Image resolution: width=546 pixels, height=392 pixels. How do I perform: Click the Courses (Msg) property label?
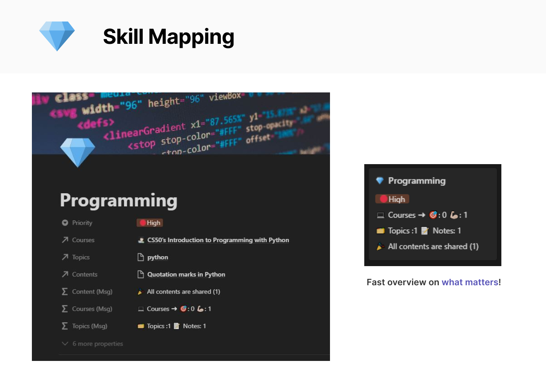(x=92, y=309)
